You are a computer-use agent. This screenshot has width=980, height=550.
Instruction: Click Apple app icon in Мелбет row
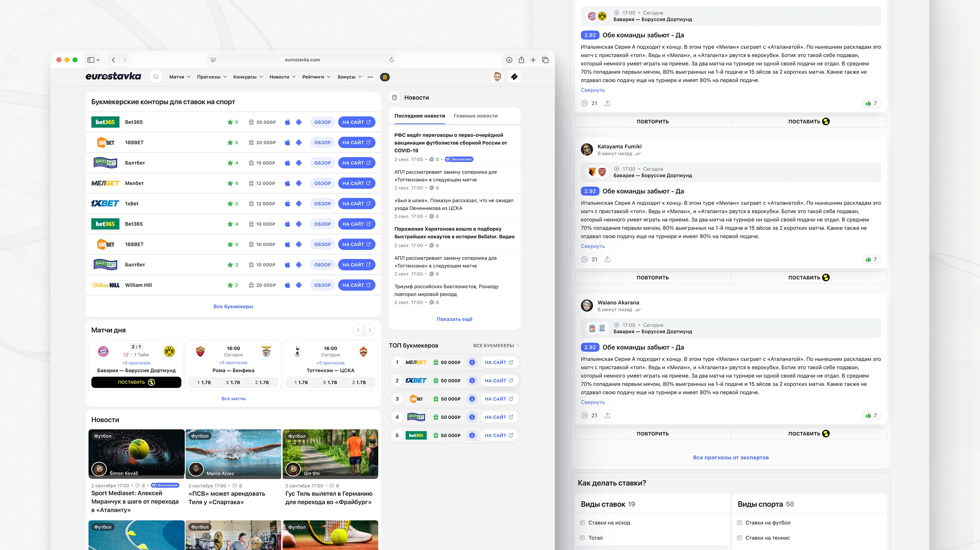click(x=288, y=183)
